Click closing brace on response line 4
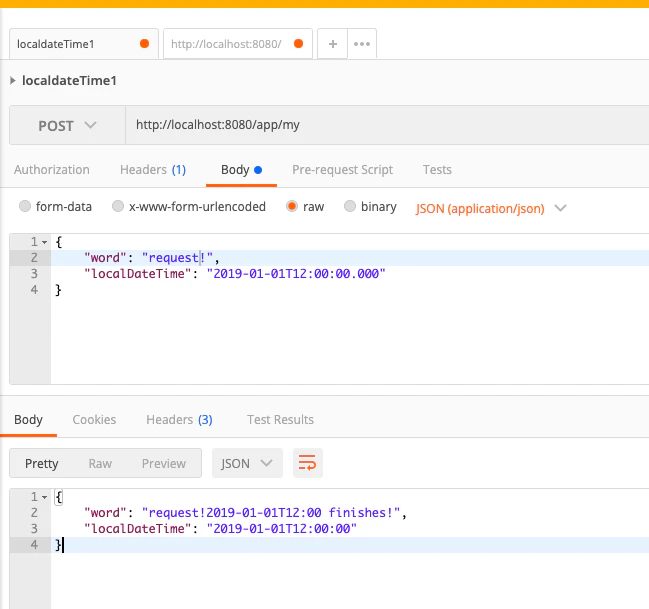 tap(58, 545)
